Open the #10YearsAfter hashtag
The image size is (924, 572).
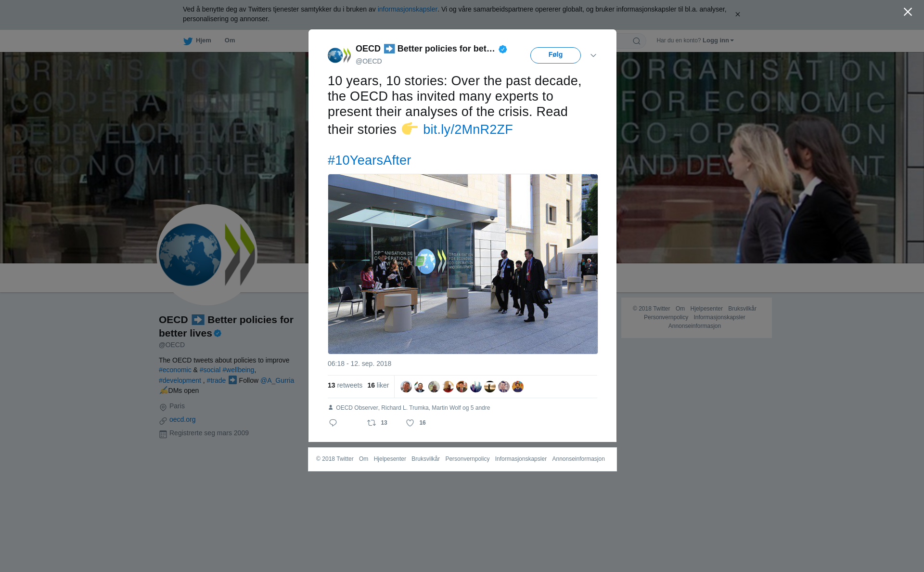369,160
